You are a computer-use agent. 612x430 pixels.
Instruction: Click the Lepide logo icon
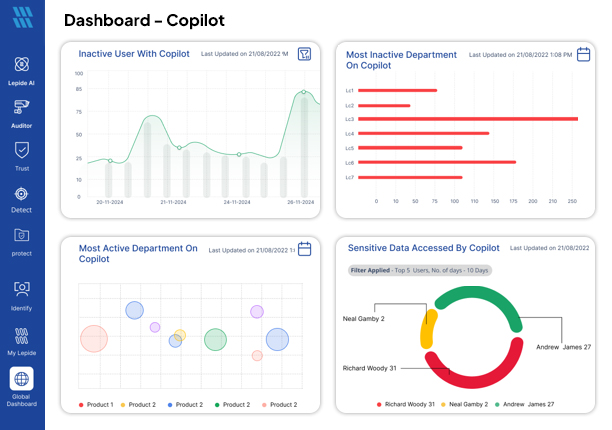[x=22, y=17]
